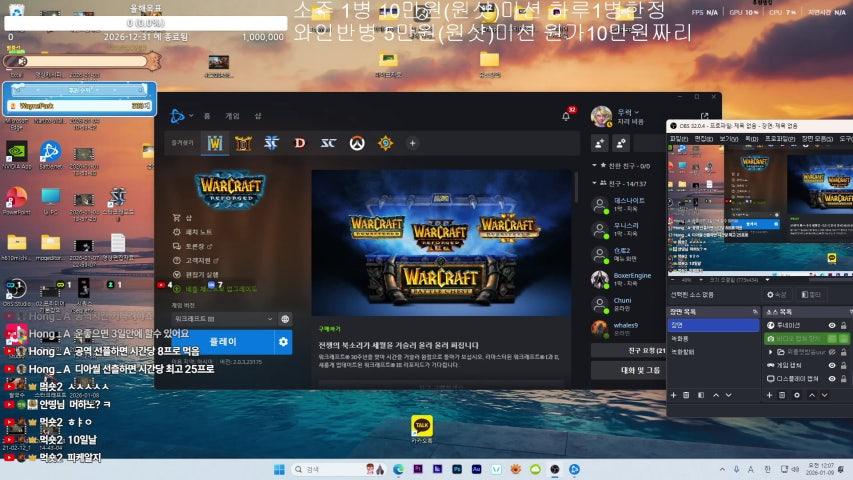
Task: Select the Warcraft III game tab icon
Action: click(215, 143)
